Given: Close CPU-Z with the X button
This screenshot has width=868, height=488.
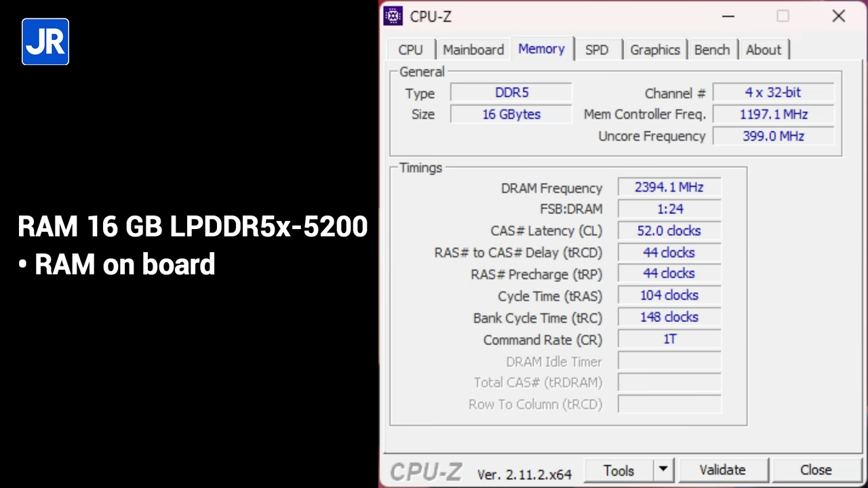Looking at the screenshot, I should pos(838,16).
